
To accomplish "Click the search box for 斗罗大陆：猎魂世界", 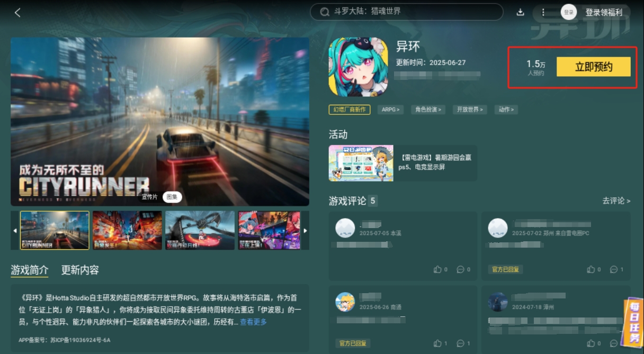I will coord(406,12).
